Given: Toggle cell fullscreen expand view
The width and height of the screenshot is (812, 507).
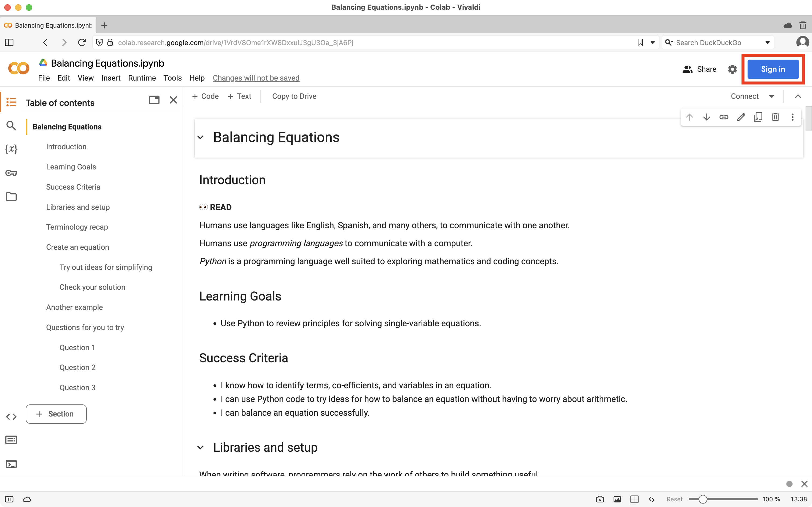Looking at the screenshot, I should tap(758, 117).
